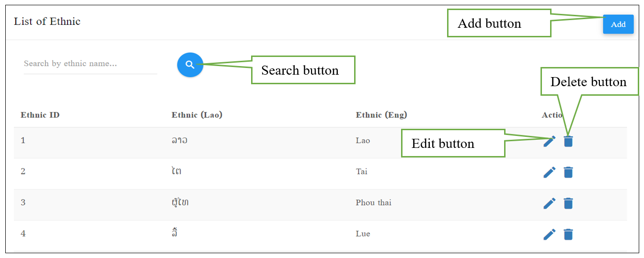644x258 pixels.
Task: Click the List of Ethnic title
Action: click(x=47, y=22)
